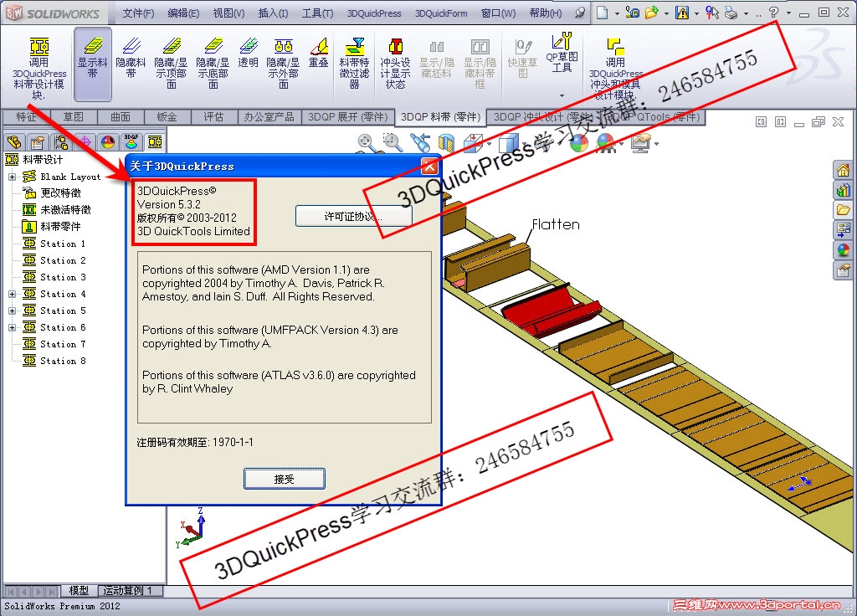The image size is (857, 616).
Task: Select 未激活特徵 in the tree
Action: 65,210
